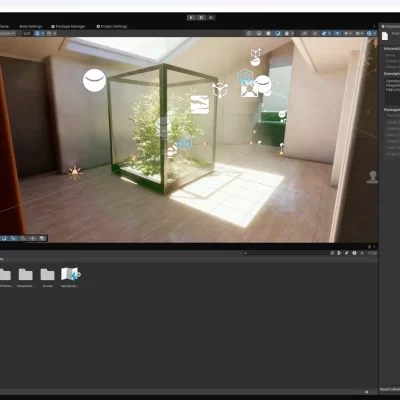
Task: Click the half-shaded sphere draw mode icon
Action: pos(259,33)
